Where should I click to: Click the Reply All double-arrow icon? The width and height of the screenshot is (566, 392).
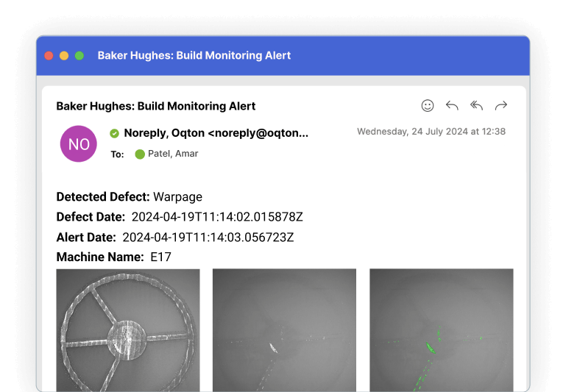point(476,106)
